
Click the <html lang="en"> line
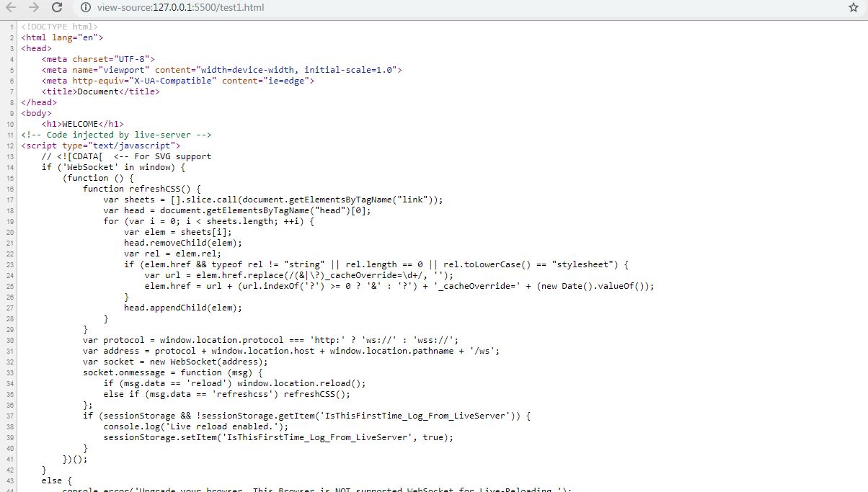(62, 37)
